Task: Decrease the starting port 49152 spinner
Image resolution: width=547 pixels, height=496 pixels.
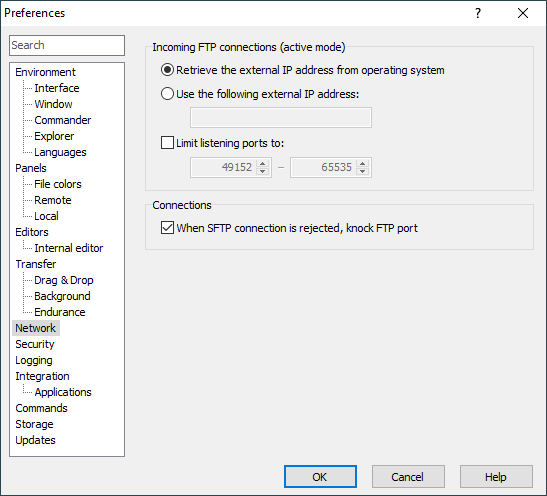Action: [x=262, y=171]
